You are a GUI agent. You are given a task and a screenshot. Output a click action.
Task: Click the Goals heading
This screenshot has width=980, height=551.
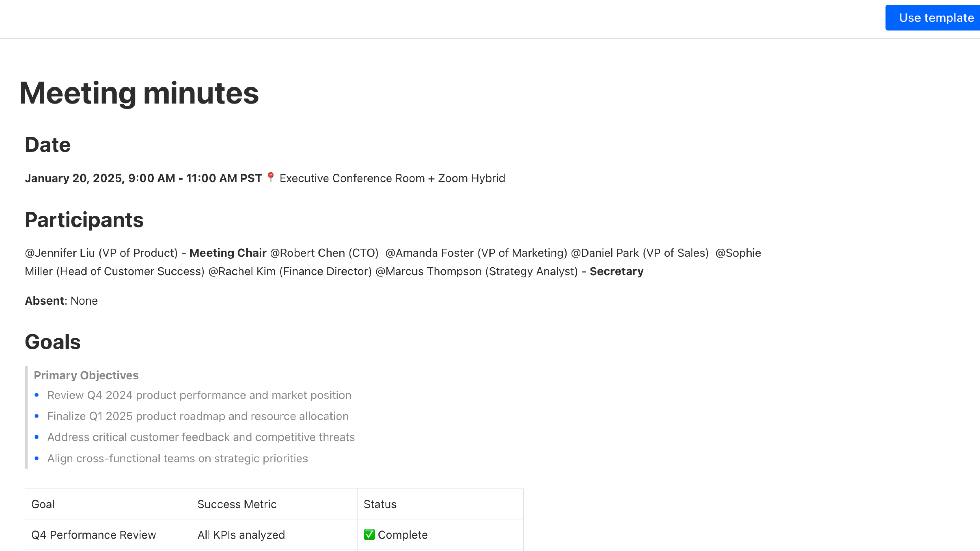(x=53, y=342)
